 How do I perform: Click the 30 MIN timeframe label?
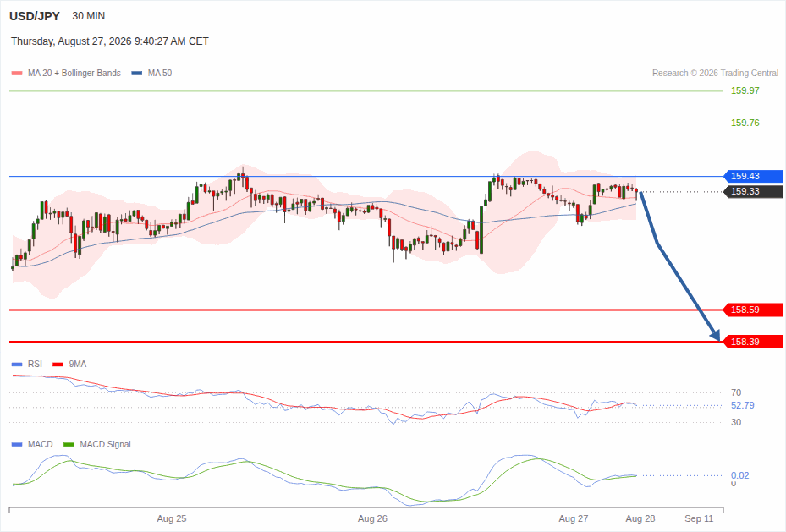coord(89,16)
